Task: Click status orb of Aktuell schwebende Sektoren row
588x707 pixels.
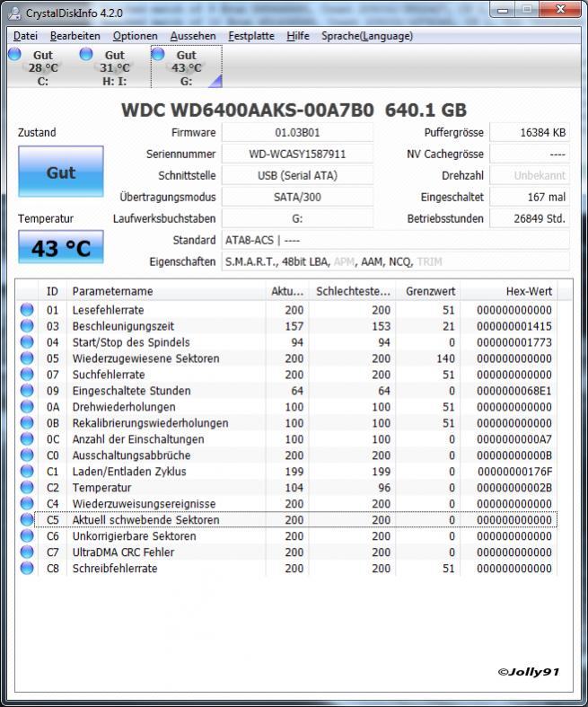Action: (x=27, y=519)
